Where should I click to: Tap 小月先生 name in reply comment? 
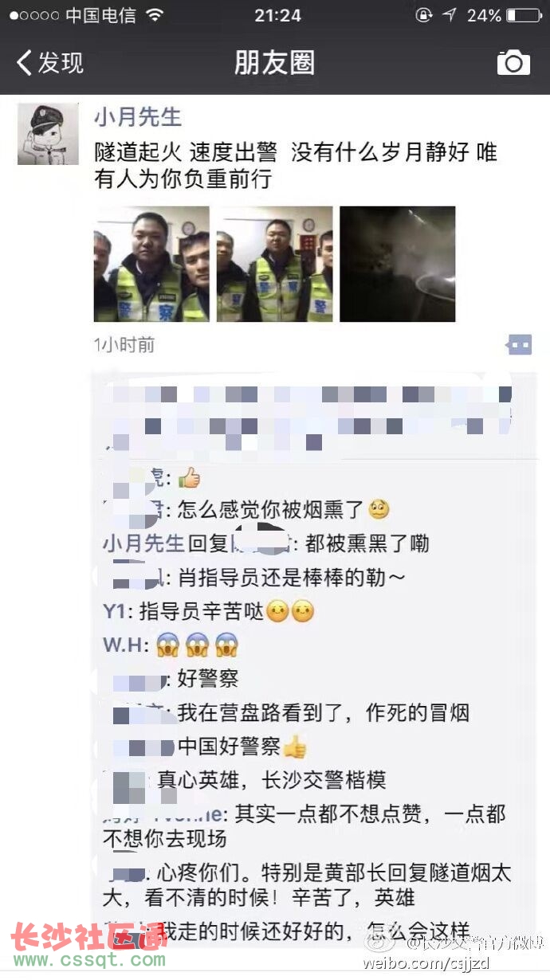[143, 543]
